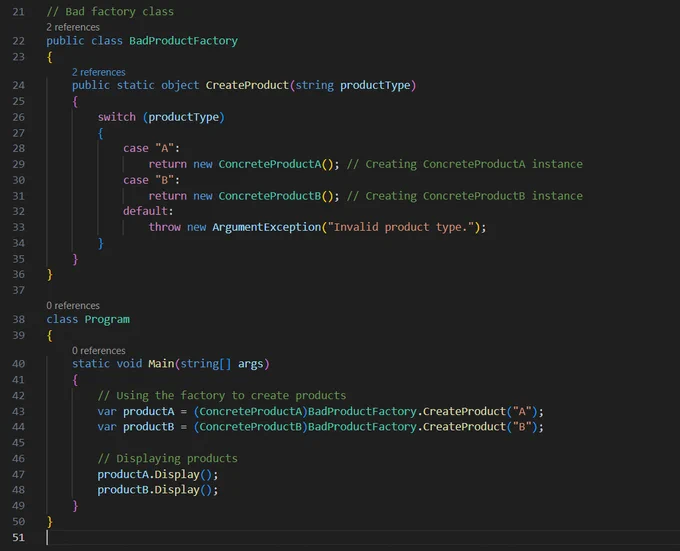Click the args parameter on line 40
This screenshot has width=680, height=551.
point(250,364)
